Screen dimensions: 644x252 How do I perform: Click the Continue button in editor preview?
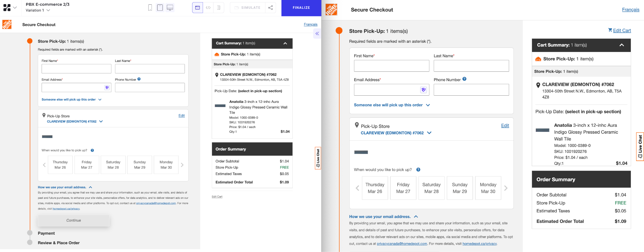tap(74, 221)
